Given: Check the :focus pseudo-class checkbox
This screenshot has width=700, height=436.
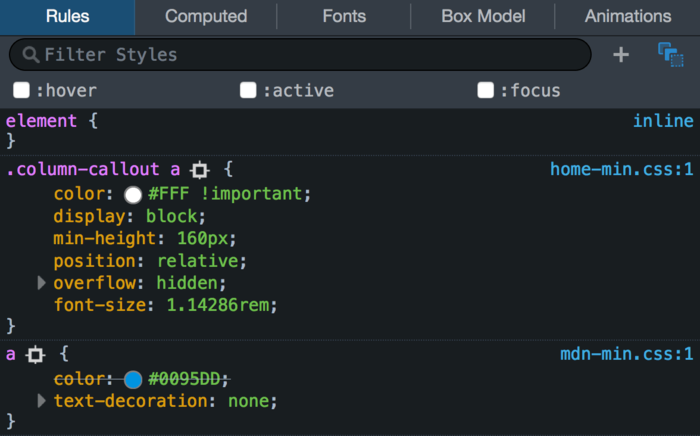Looking at the screenshot, I should [486, 90].
